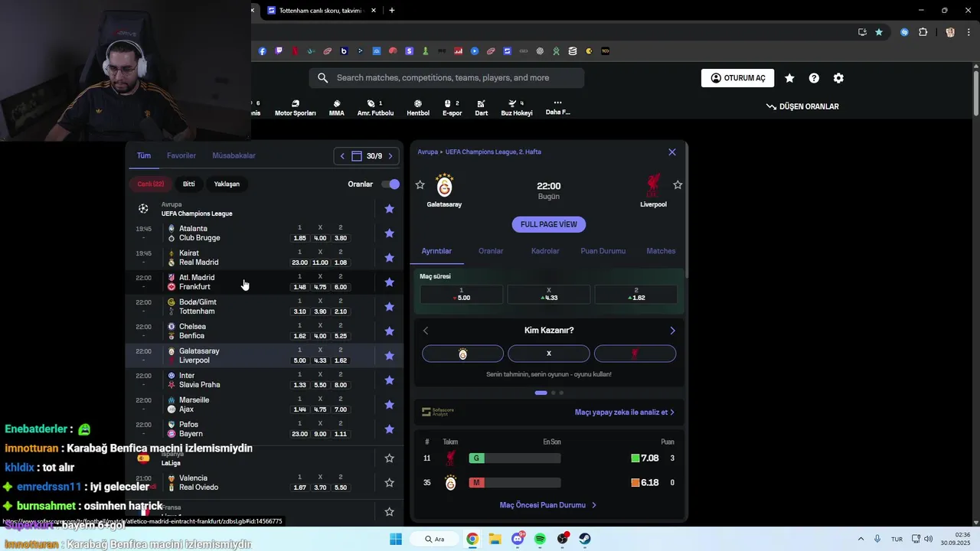Switch to the Tüm tab
The height and width of the screenshot is (551, 980).
tap(144, 155)
